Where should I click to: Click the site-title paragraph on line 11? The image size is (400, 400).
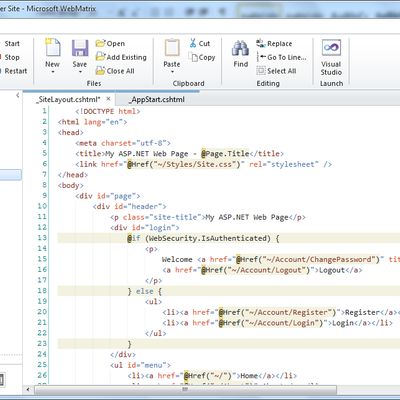click(208, 217)
